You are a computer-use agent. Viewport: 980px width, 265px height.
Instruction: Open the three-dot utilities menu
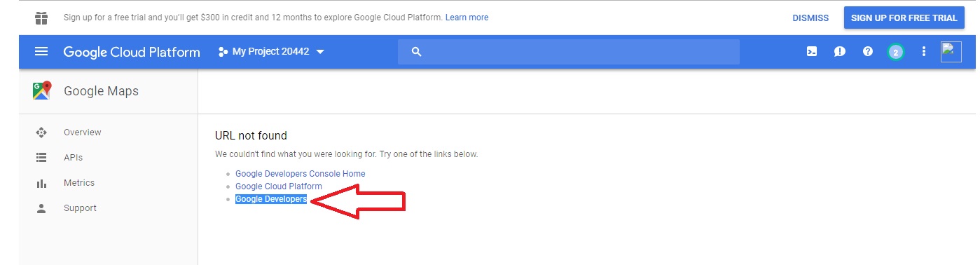tap(924, 52)
